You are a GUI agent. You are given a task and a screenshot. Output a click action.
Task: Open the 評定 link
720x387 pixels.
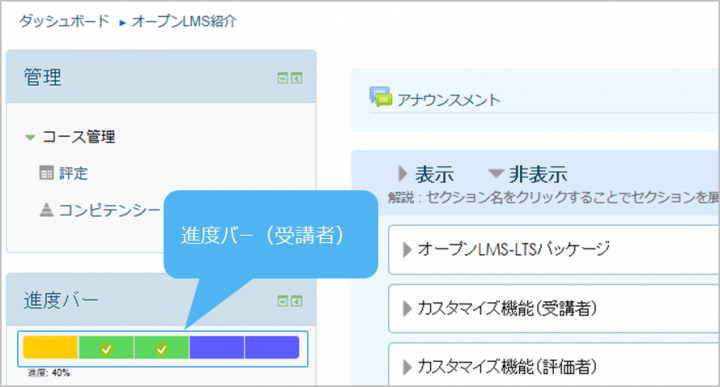(x=73, y=174)
